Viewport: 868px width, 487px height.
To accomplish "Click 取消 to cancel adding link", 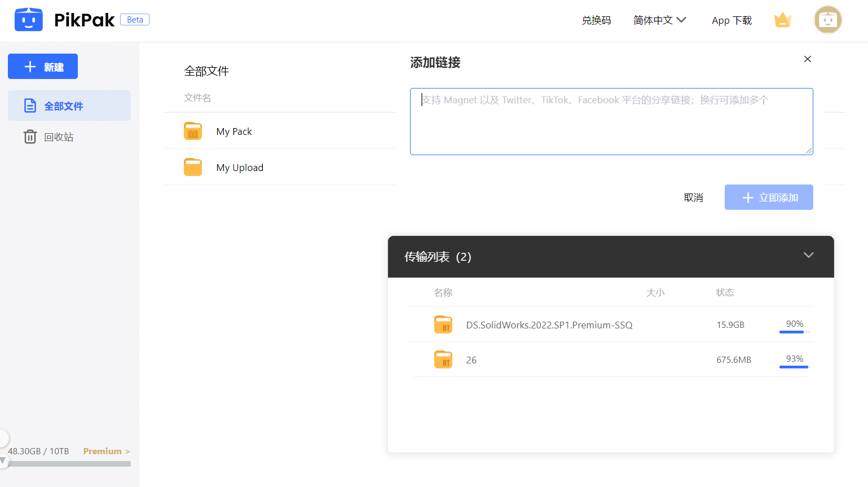I will 693,198.
